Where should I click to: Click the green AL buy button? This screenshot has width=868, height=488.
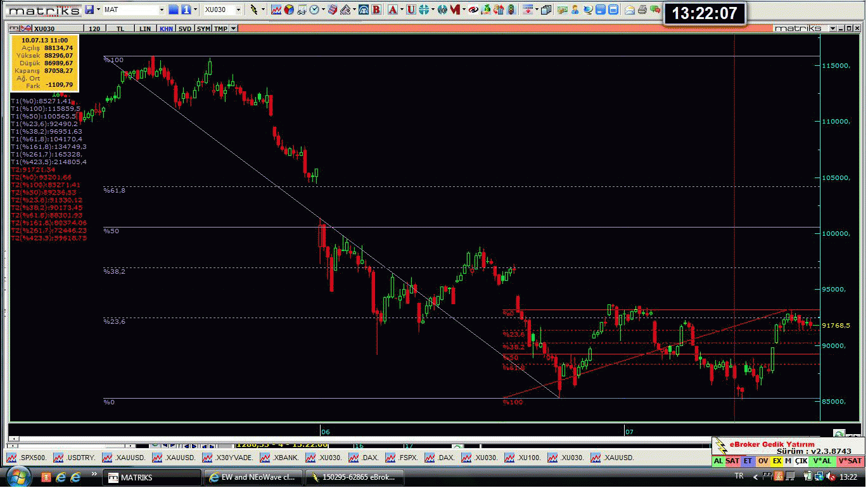click(718, 461)
